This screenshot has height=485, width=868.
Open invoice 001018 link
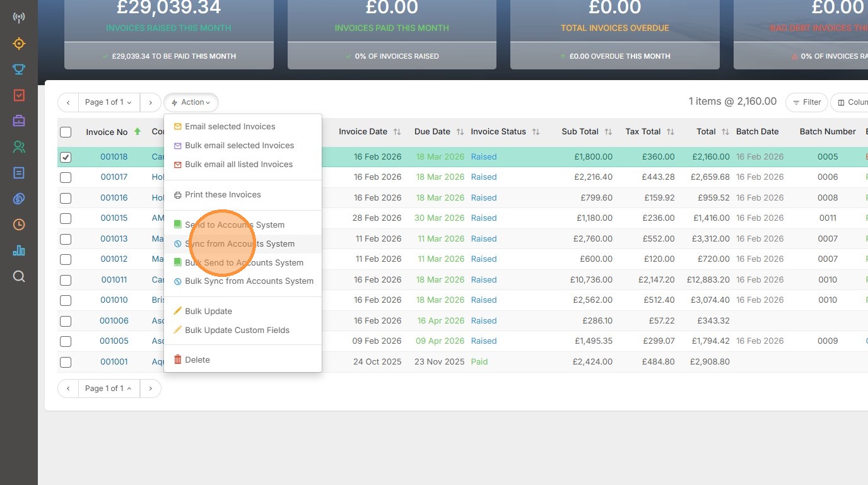(114, 157)
